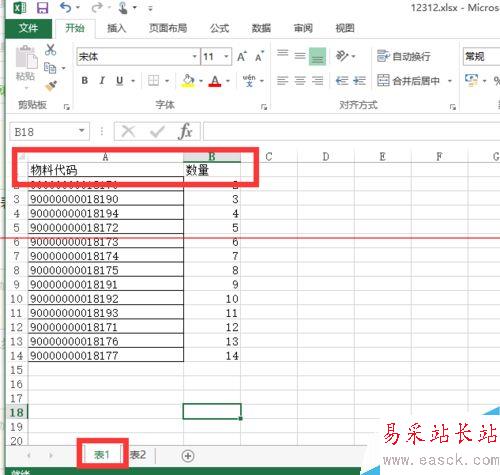The height and width of the screenshot is (475, 500).
Task: Toggle Bold formatting
Action: click(x=85, y=80)
